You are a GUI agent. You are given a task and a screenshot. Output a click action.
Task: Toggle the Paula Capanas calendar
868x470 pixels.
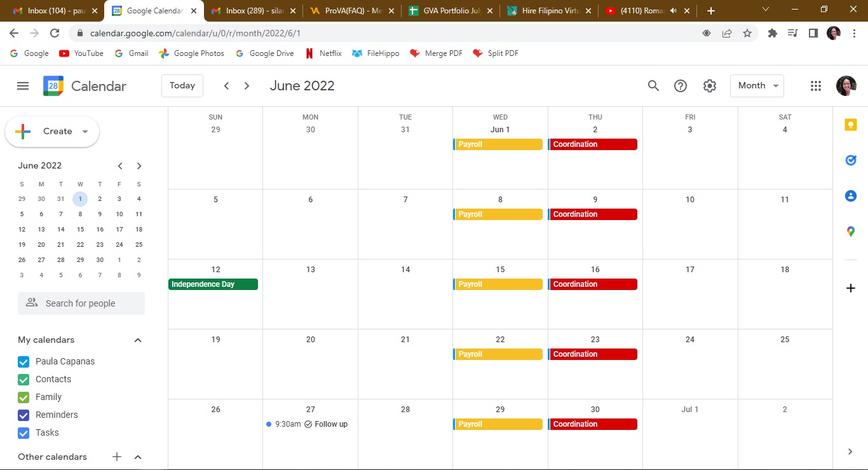coord(24,362)
